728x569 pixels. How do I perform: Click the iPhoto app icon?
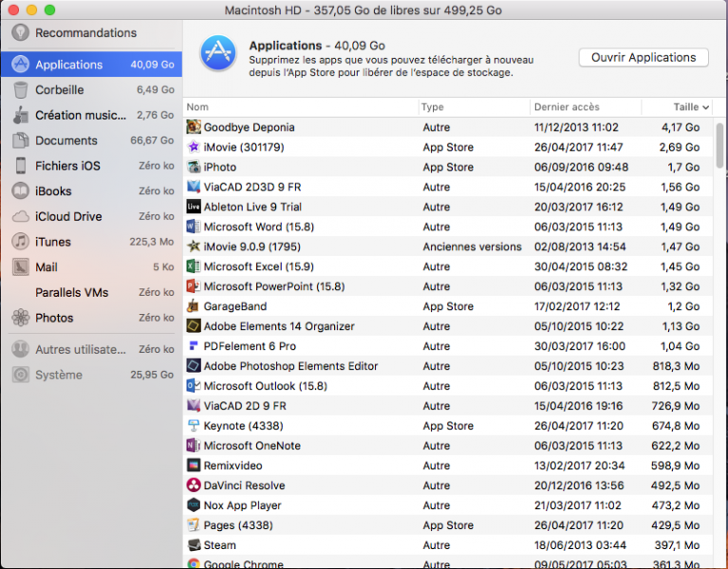[x=194, y=167]
